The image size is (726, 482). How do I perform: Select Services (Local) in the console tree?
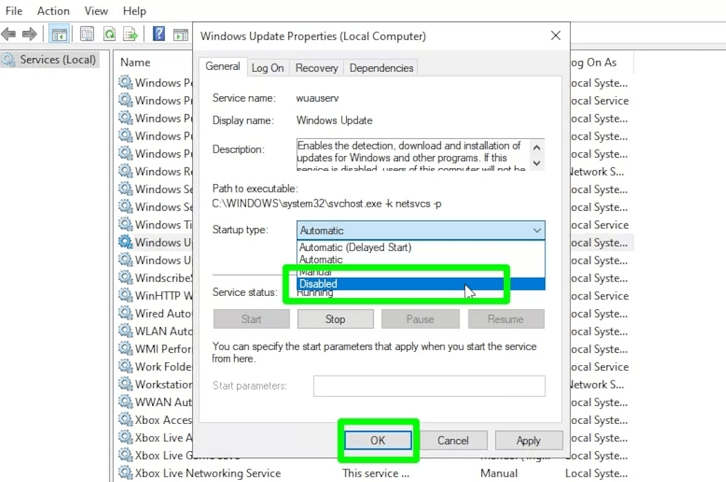tap(57, 60)
